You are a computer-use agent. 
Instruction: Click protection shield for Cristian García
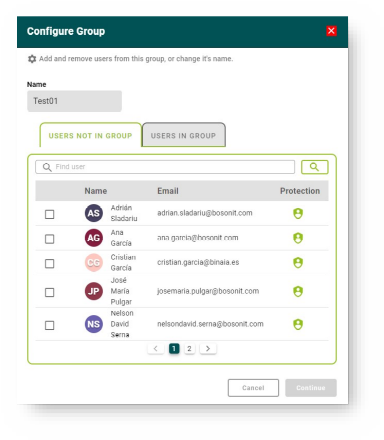298,263
